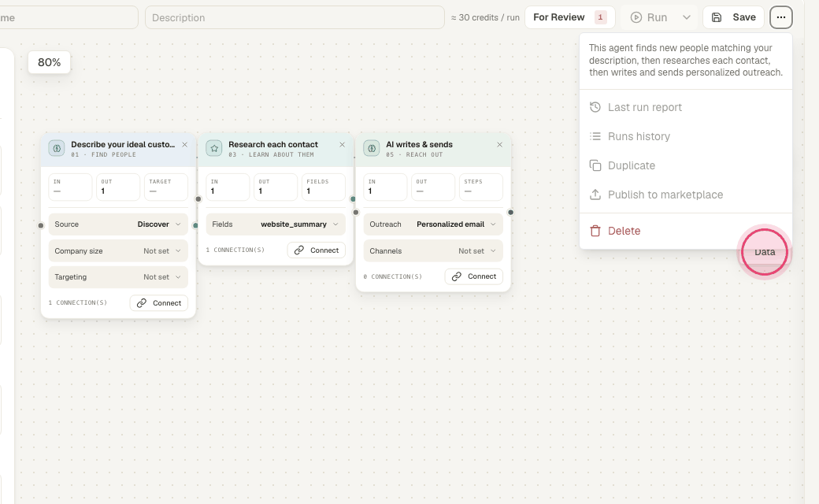The image size is (819, 504).
Task: Open the For Review button
Action: coord(570,17)
